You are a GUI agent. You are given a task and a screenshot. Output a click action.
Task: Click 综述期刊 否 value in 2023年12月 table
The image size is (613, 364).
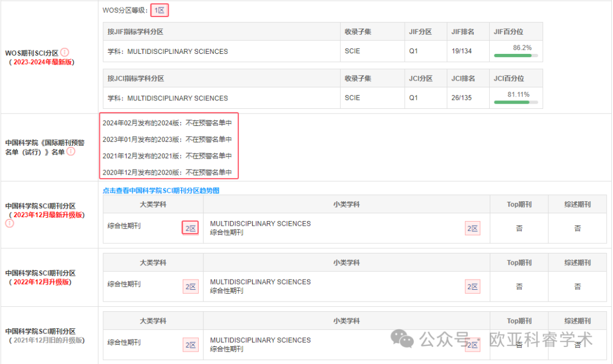577,228
